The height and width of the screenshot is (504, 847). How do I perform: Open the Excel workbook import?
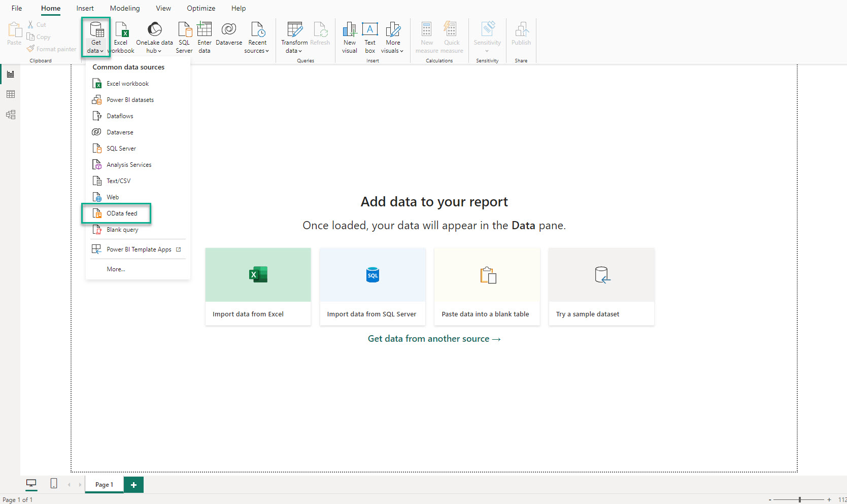pos(121,37)
